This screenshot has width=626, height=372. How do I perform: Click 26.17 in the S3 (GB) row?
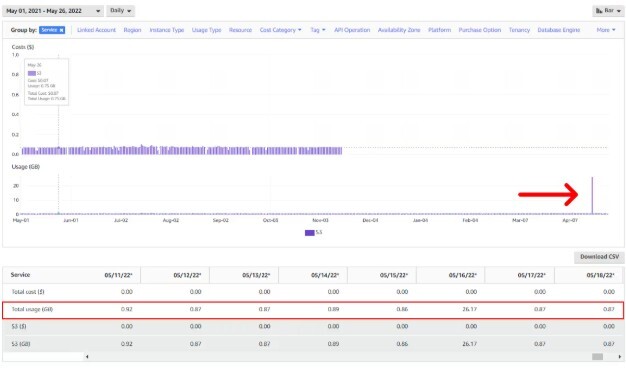470,344
